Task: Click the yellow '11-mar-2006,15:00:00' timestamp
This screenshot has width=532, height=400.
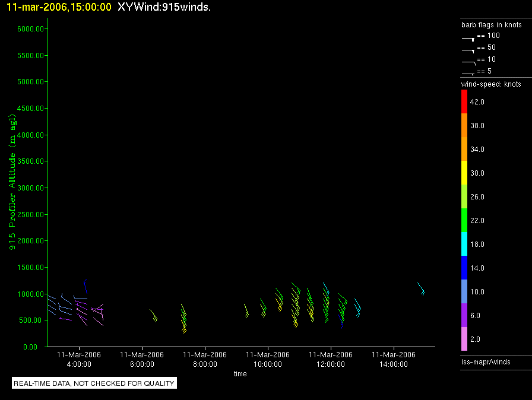Action: (59, 7)
